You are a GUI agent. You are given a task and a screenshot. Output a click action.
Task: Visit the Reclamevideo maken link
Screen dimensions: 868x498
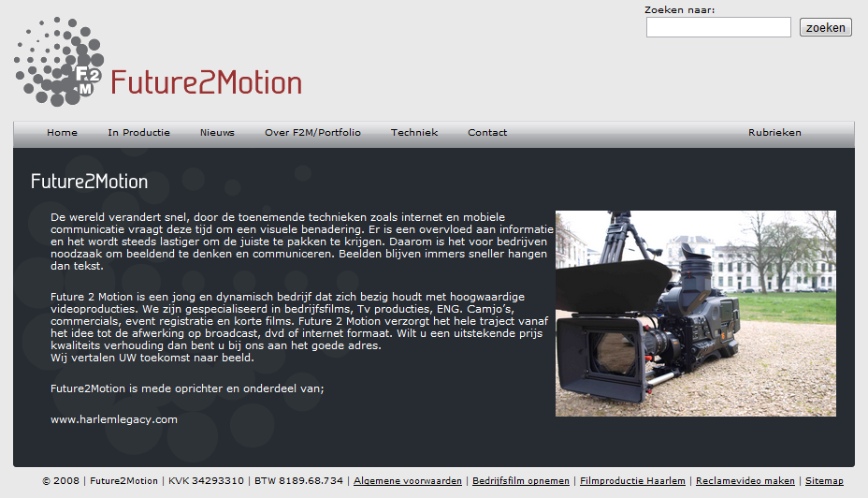[x=745, y=481]
